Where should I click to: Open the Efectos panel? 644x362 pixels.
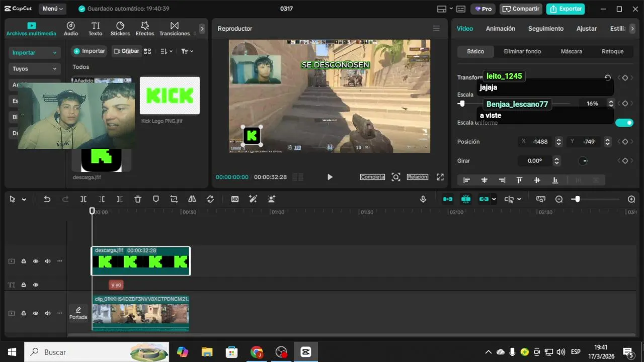tap(145, 29)
